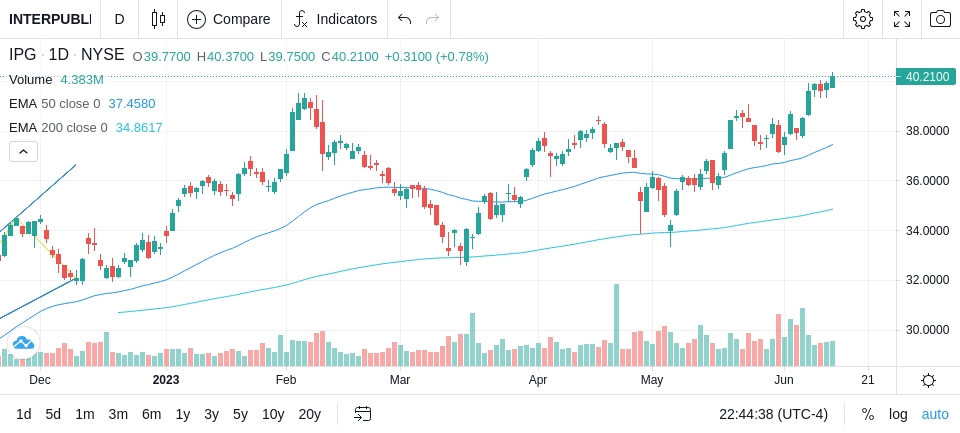The height and width of the screenshot is (433, 960).
Task: Set the range to 10y
Action: (273, 415)
